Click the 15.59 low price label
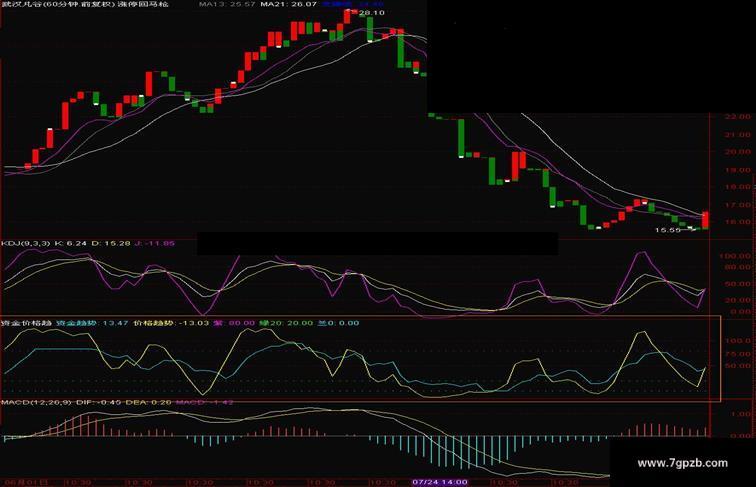 pos(668,230)
